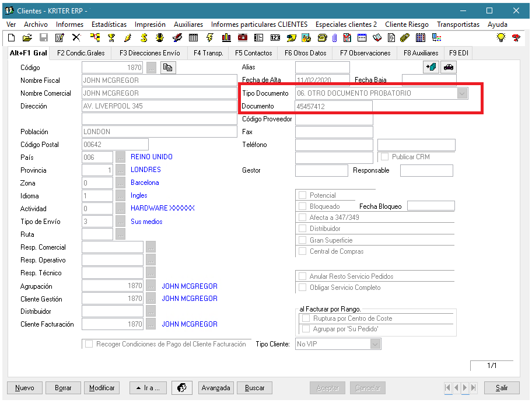Open País lookup ellipsis button
This screenshot has height=403, width=532.
120,157
